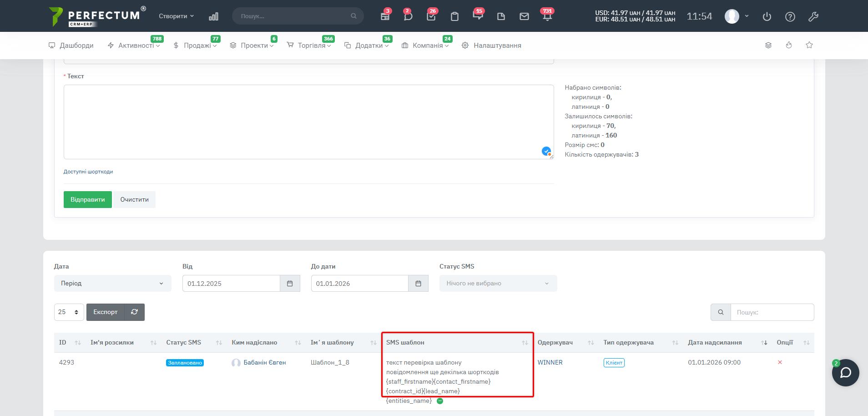The width and height of the screenshot is (868, 416).
Task: Open the Продажі menu
Action: [x=197, y=46]
